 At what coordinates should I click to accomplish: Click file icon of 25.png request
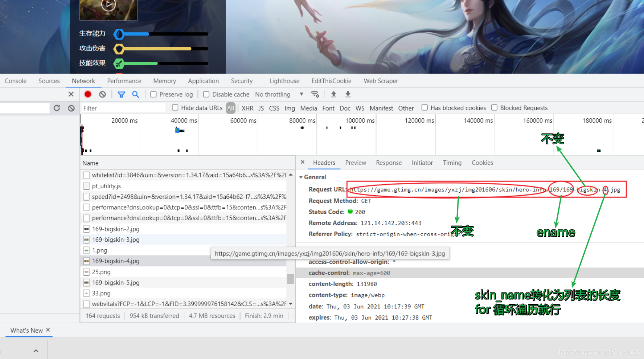coord(86,272)
